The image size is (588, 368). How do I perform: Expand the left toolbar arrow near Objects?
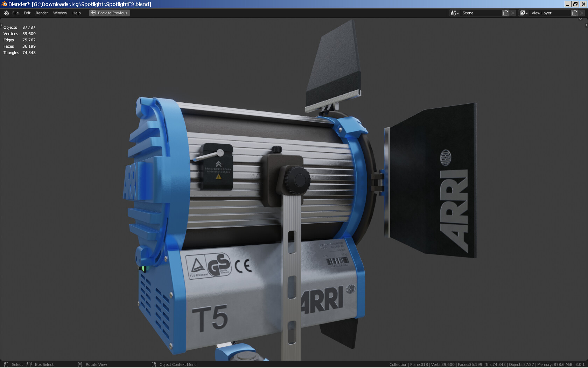[1, 25]
